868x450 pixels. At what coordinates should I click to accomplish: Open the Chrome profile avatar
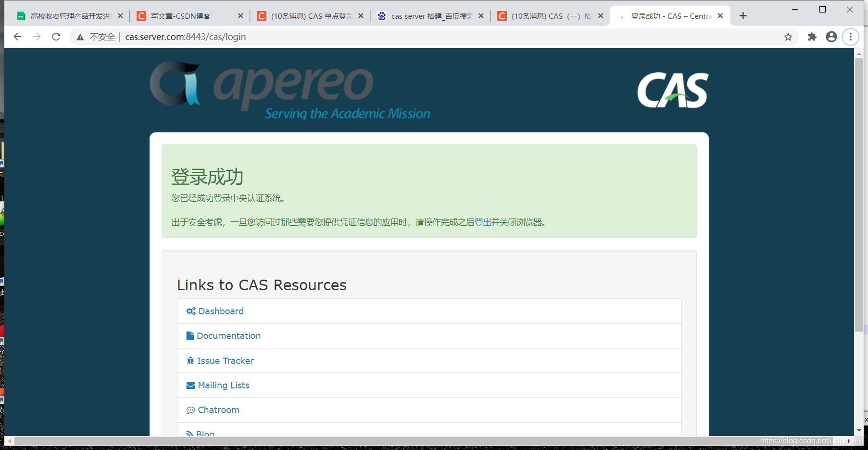click(x=831, y=37)
